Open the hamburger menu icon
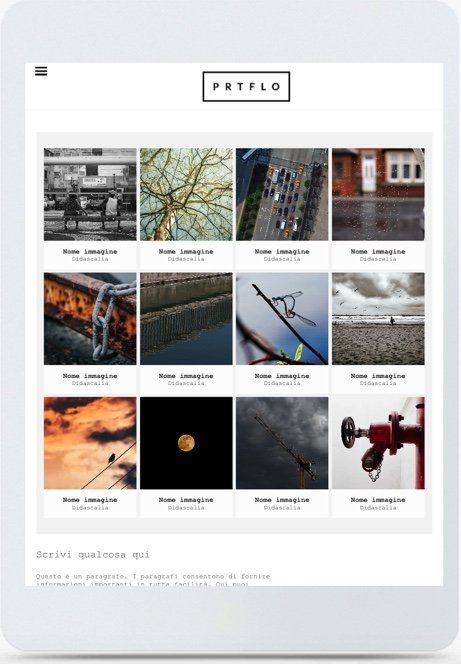The height and width of the screenshot is (664, 461). 41,71
